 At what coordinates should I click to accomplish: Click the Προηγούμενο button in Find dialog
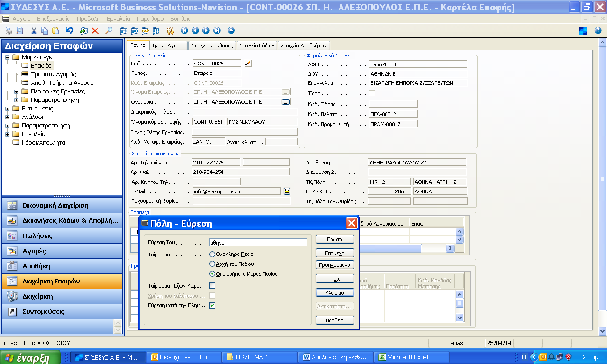(x=335, y=265)
